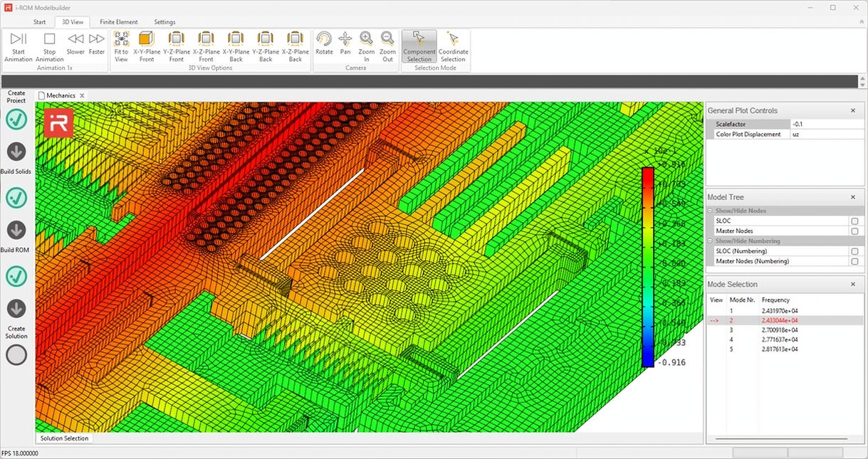Toggle the Master Nodes (Numbering) checkbox
The width and height of the screenshot is (868, 459).
pyautogui.click(x=854, y=261)
